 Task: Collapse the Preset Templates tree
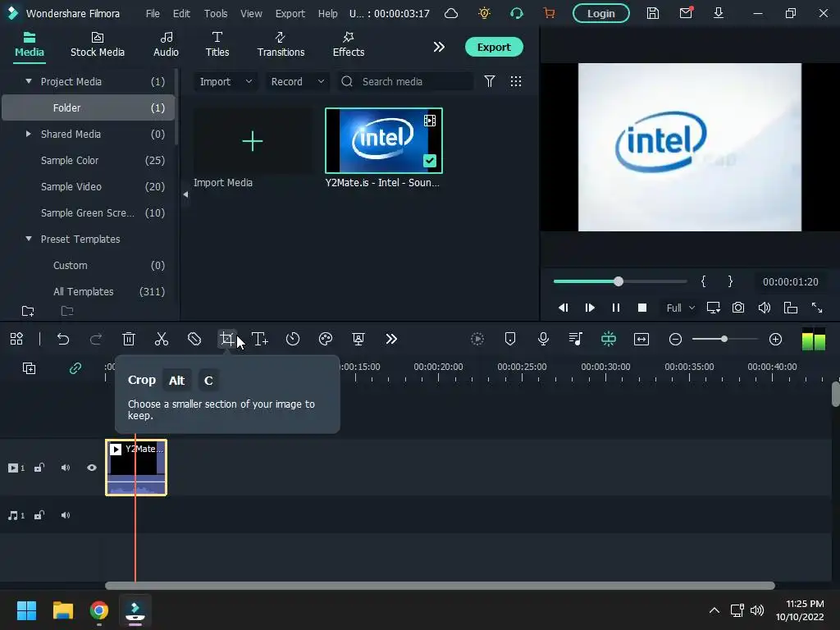[29, 239]
